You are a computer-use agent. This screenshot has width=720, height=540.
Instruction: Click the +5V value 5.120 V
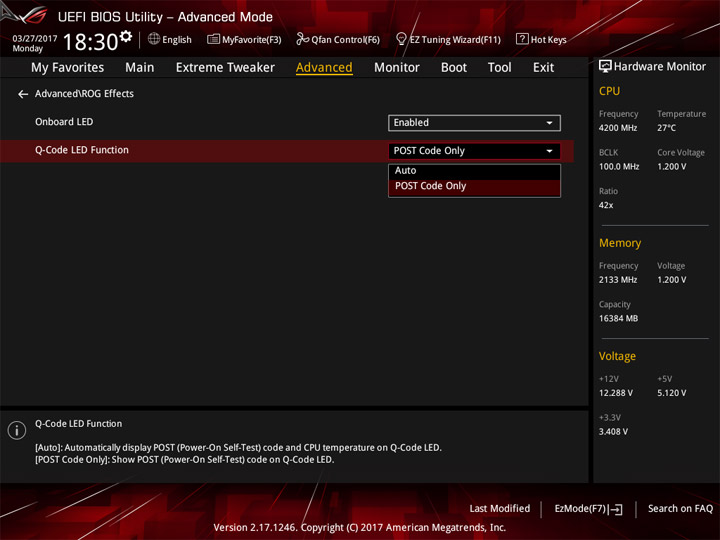point(672,393)
